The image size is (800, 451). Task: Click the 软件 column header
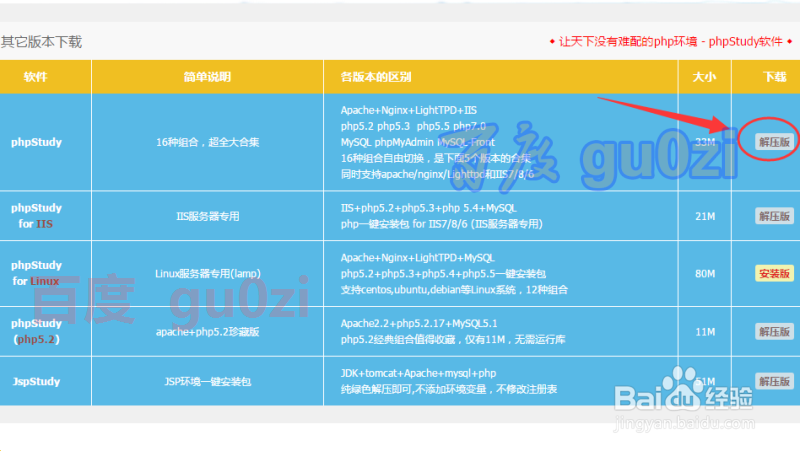pos(35,77)
